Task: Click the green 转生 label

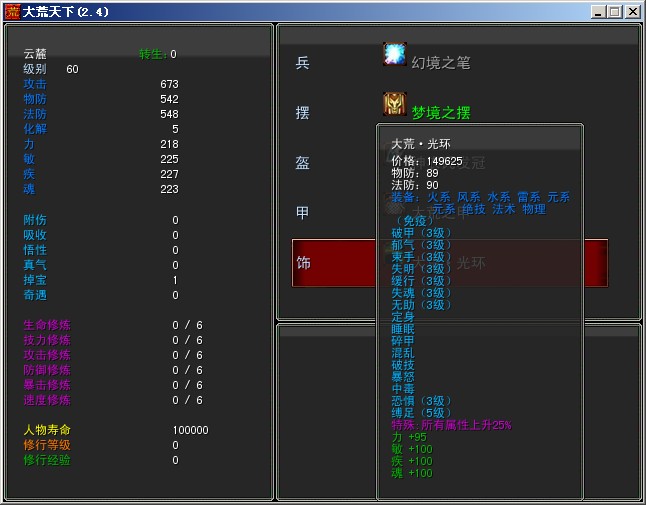Action: click(x=152, y=54)
